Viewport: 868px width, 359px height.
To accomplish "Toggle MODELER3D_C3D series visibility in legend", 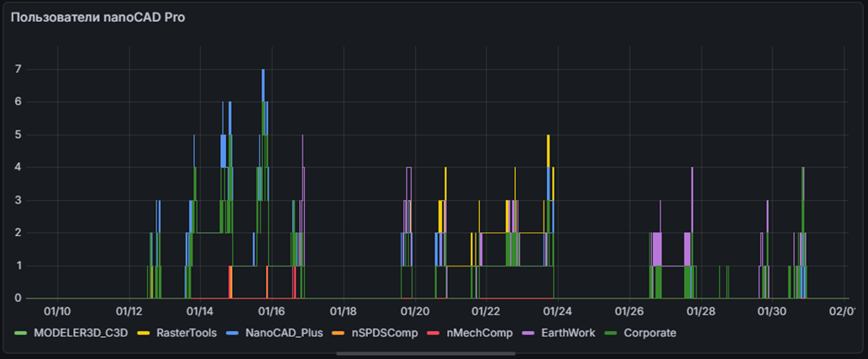I will point(81,333).
